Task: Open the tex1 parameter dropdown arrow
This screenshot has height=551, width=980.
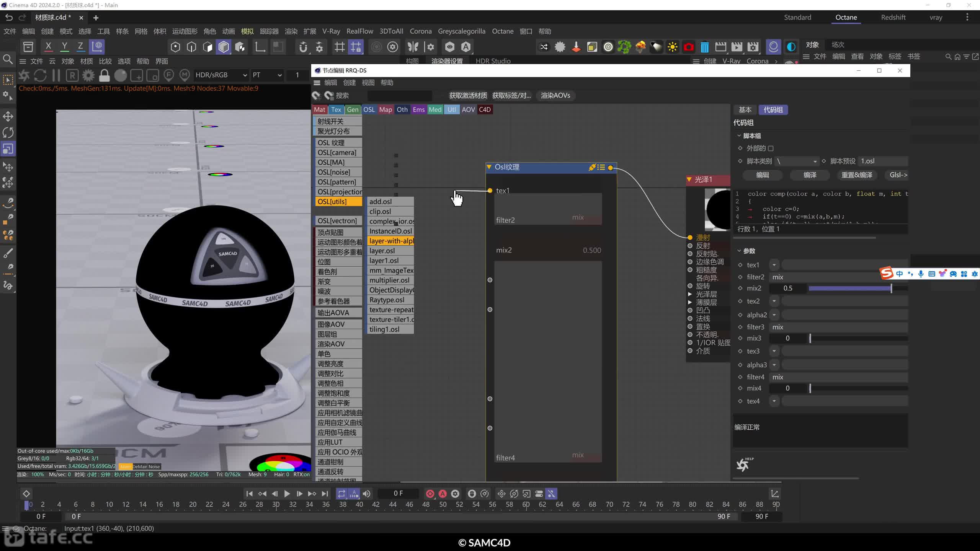Action: (x=774, y=265)
